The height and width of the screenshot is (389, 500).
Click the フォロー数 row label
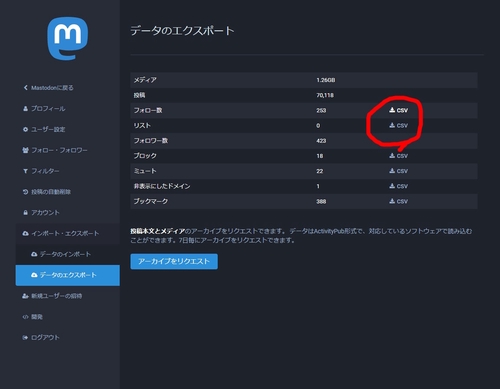pyautogui.click(x=148, y=110)
